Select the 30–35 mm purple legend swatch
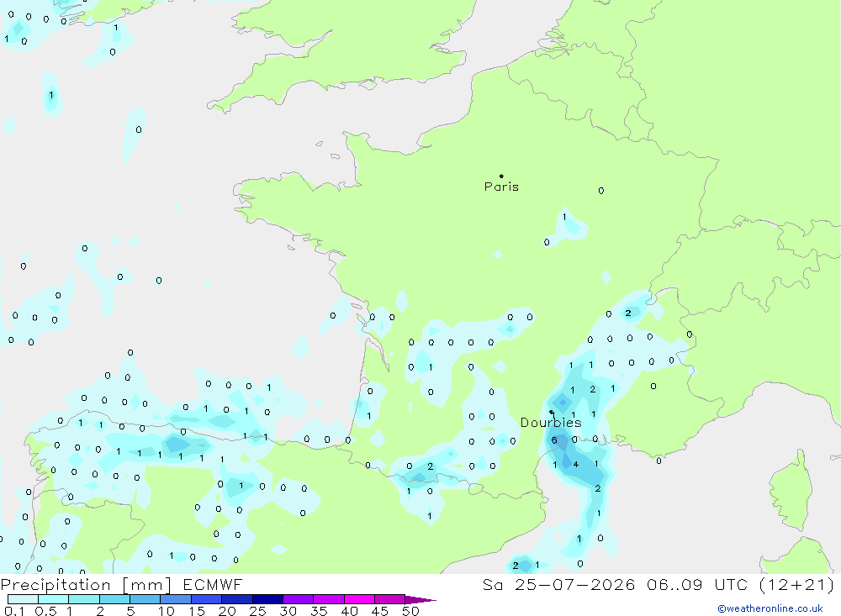Image resolution: width=841 pixels, height=616 pixels. coord(299,599)
